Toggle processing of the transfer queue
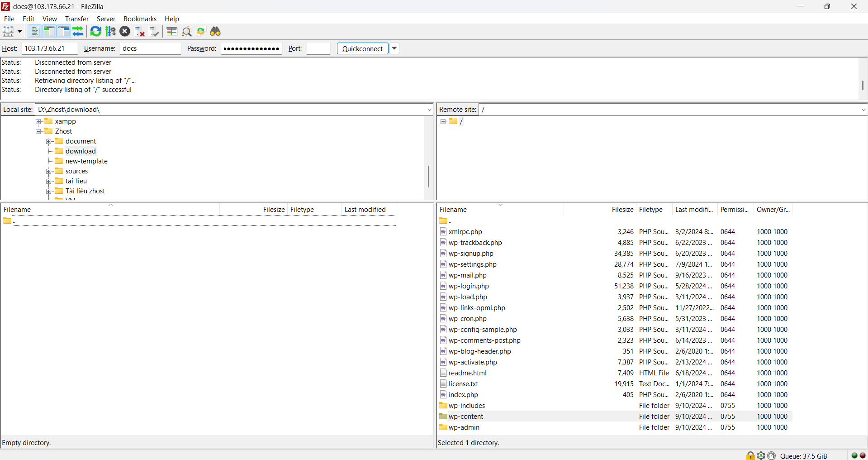 [x=110, y=31]
